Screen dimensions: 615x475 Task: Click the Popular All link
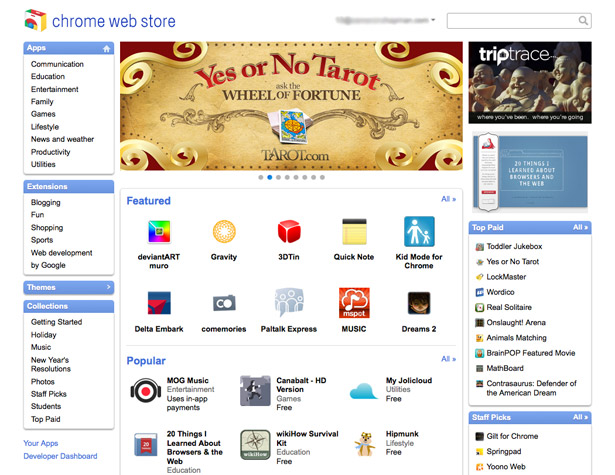[x=448, y=359]
